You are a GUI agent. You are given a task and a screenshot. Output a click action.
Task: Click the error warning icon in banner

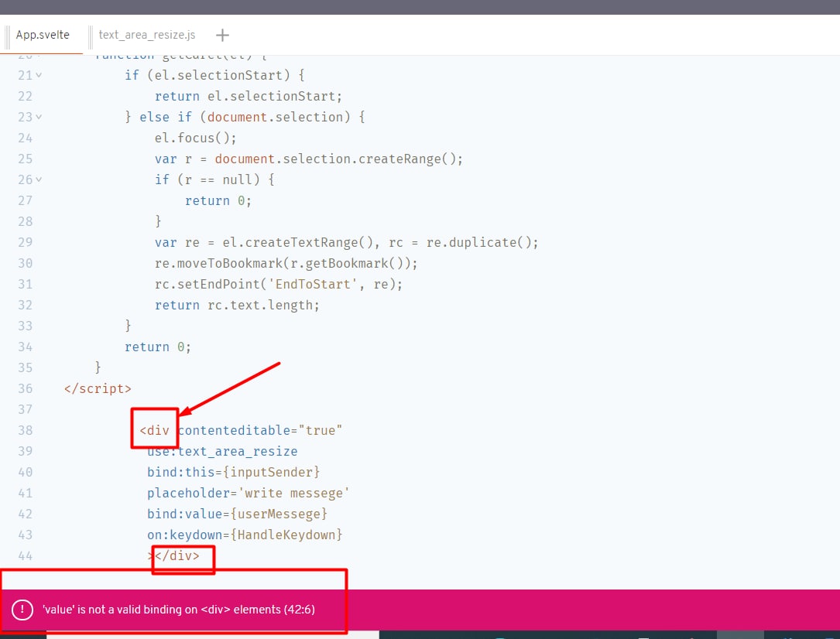pos(22,610)
